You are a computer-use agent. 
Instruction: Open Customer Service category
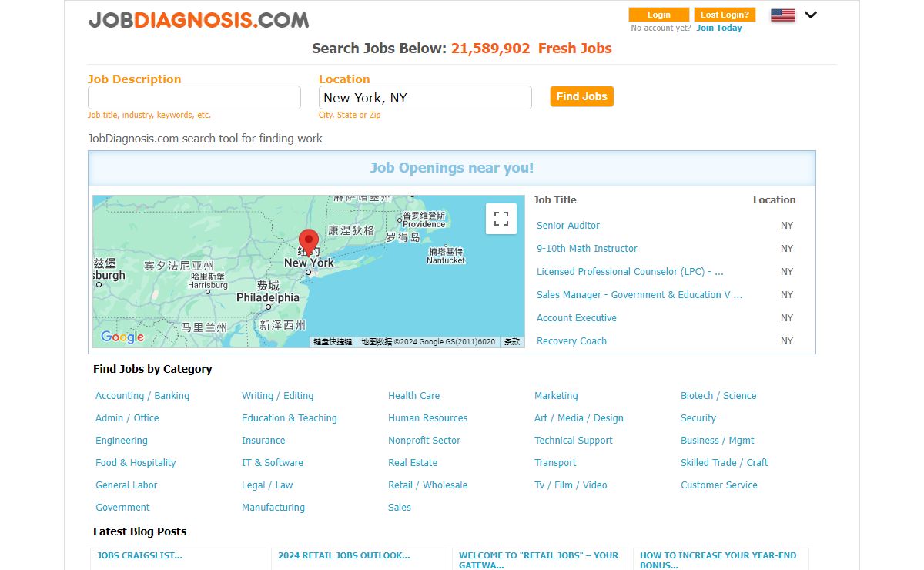pos(719,485)
